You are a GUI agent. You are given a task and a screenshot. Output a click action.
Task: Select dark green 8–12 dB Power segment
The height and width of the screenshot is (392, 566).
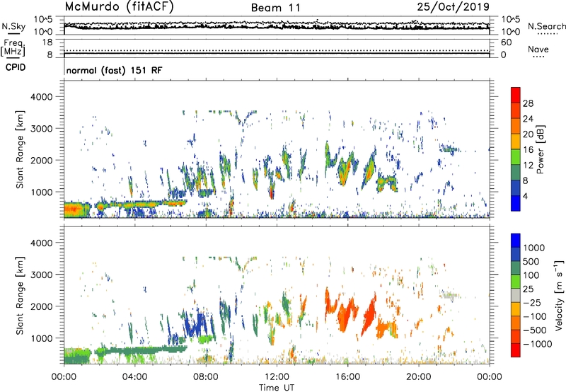(x=516, y=172)
